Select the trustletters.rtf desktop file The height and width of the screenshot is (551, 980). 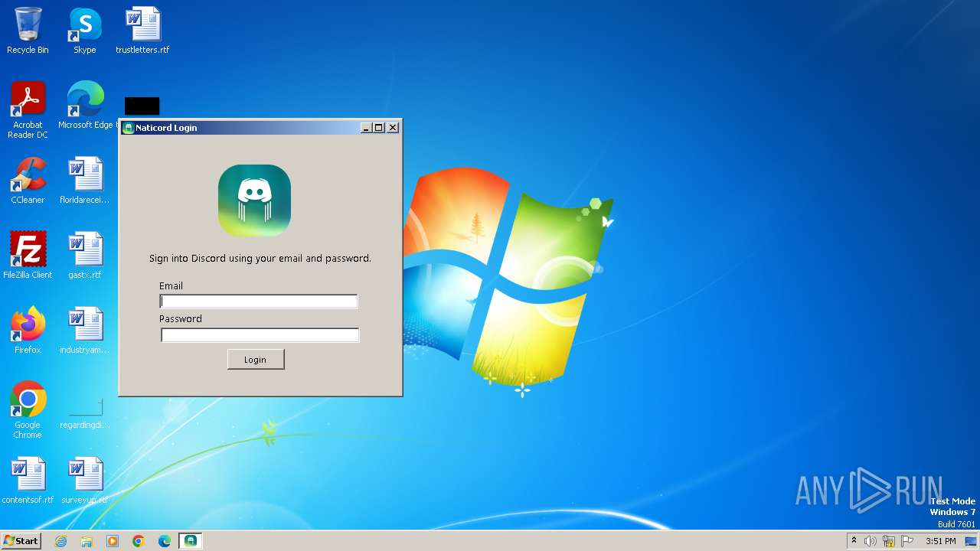pyautogui.click(x=142, y=31)
